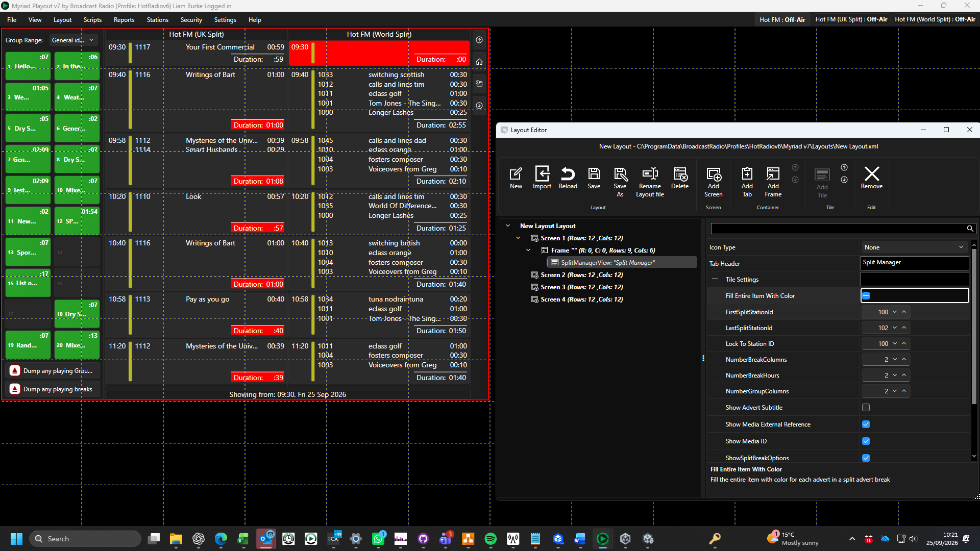Uncheck Show Media External Reference
The image size is (980, 551).
(866, 424)
